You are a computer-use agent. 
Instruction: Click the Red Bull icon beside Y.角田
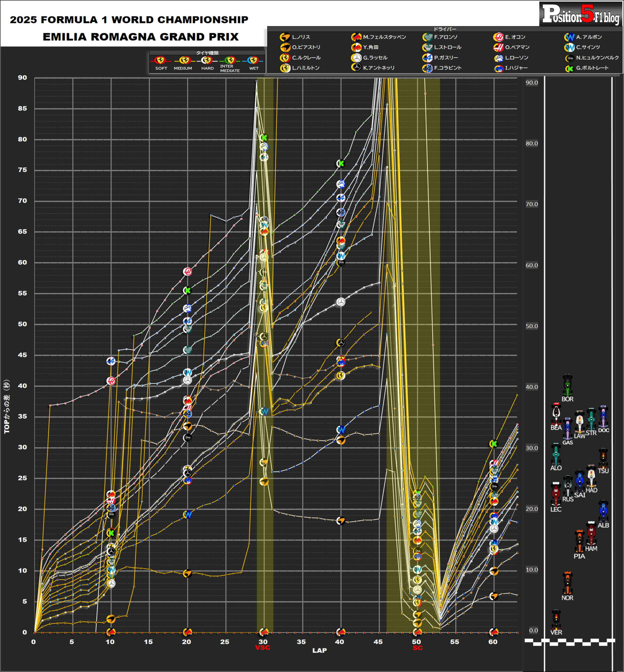(x=356, y=47)
